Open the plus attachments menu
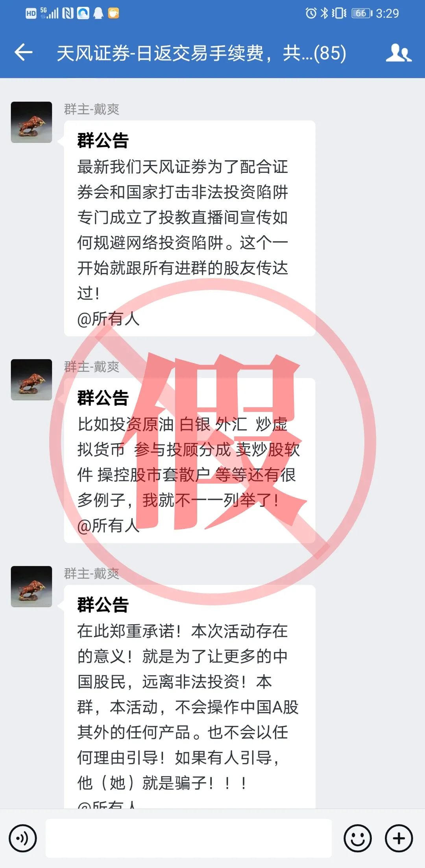This screenshot has height=868, width=425. coord(399,838)
